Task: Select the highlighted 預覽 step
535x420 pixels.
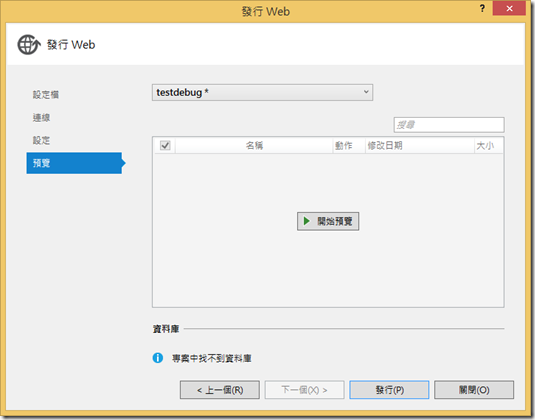Action: click(x=74, y=163)
